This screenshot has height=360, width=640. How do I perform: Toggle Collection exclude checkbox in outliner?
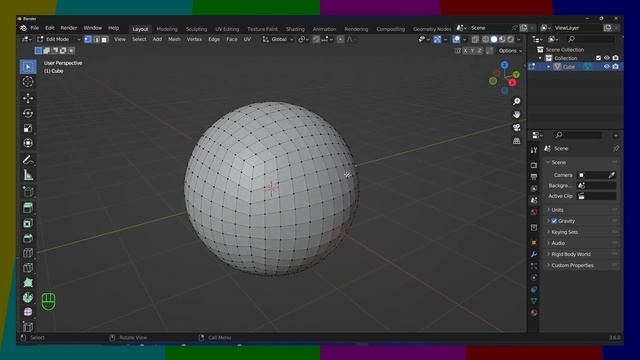[x=598, y=58]
